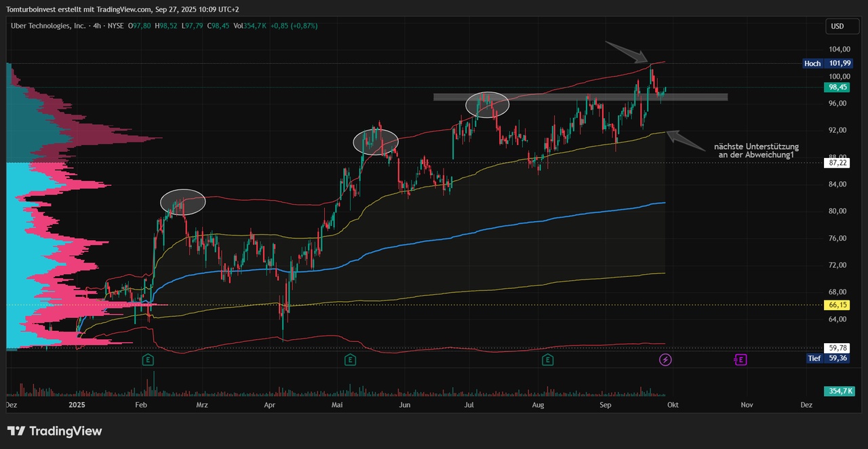Click the purple lightning bolt event icon
Screen dimensions: 868x449
tap(666, 359)
